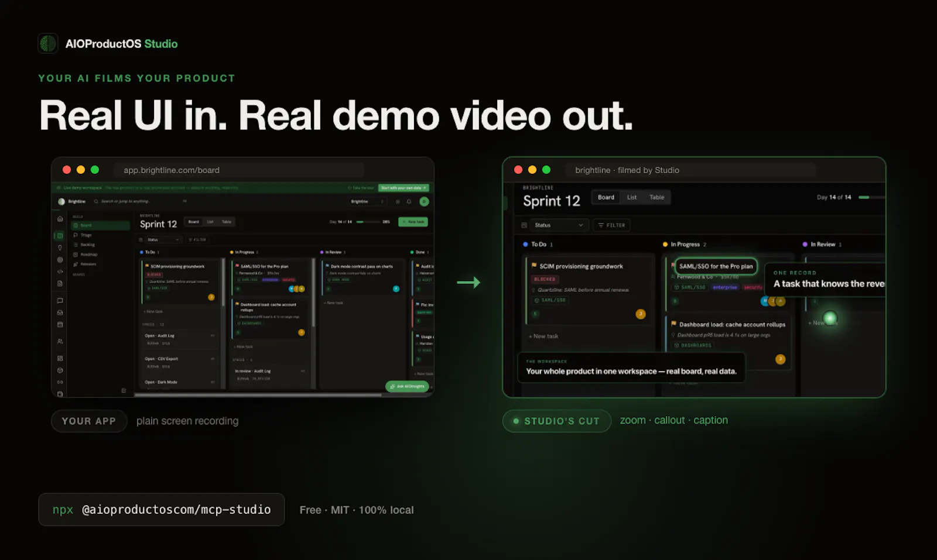
Task: Click the home icon in the left app sidebar
Action: (x=60, y=219)
